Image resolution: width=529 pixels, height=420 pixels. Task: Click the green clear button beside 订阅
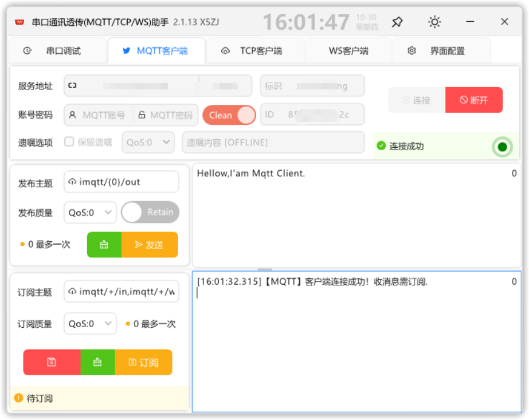(97, 362)
